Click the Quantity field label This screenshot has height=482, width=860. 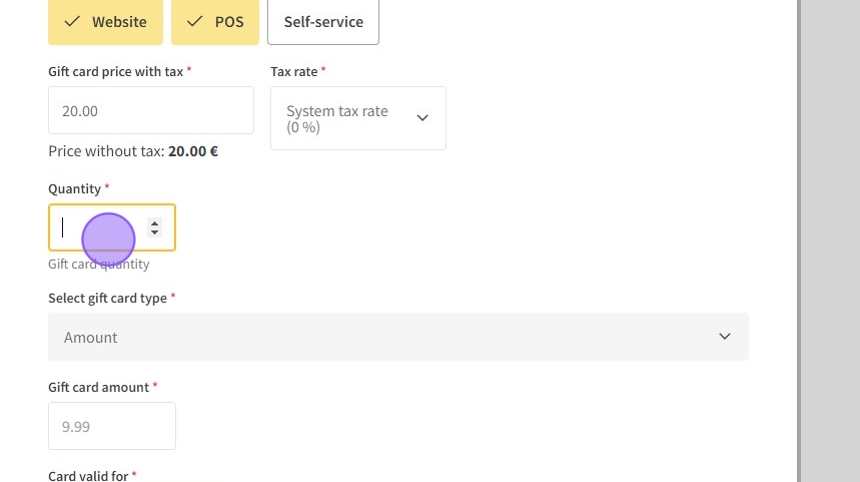75,189
